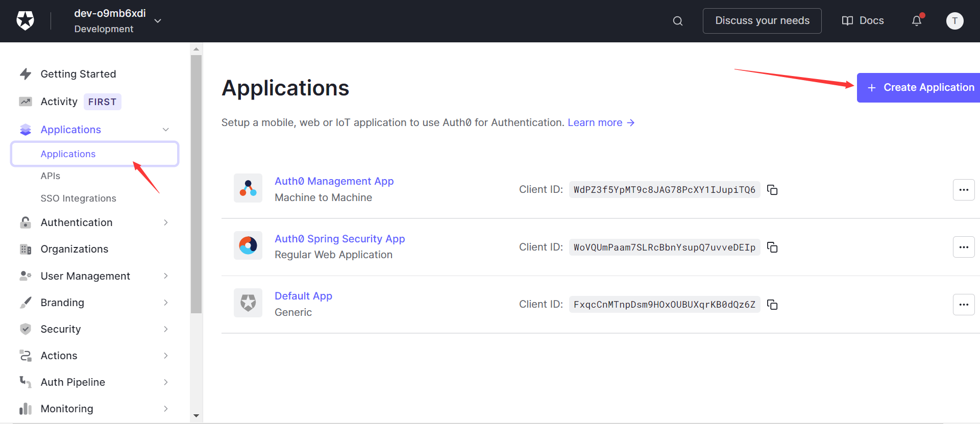Open the Docs link

pyautogui.click(x=863, y=21)
